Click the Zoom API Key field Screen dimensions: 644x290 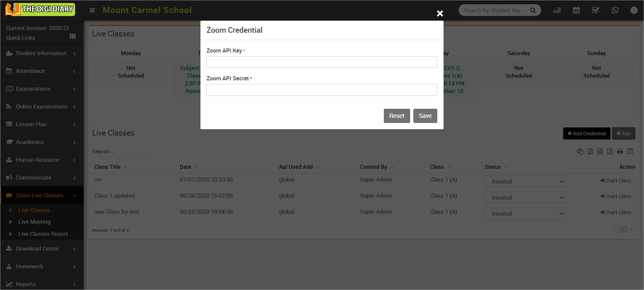click(x=322, y=62)
